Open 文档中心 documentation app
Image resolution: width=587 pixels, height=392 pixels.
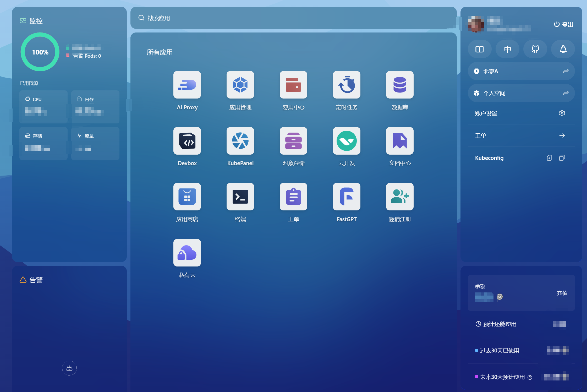(400, 141)
